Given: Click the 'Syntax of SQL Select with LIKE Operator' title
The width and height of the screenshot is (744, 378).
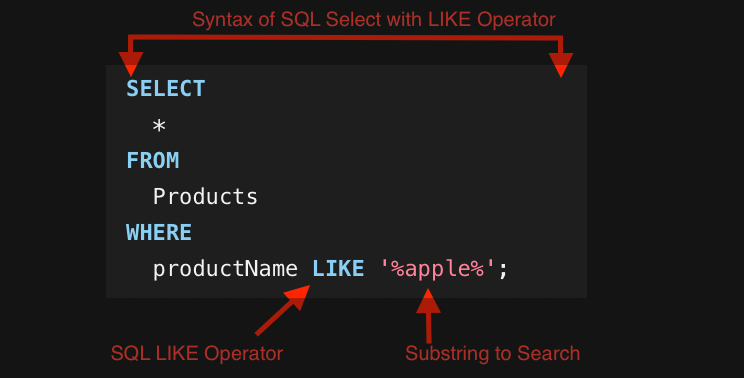Looking at the screenshot, I should pyautogui.click(x=374, y=19).
